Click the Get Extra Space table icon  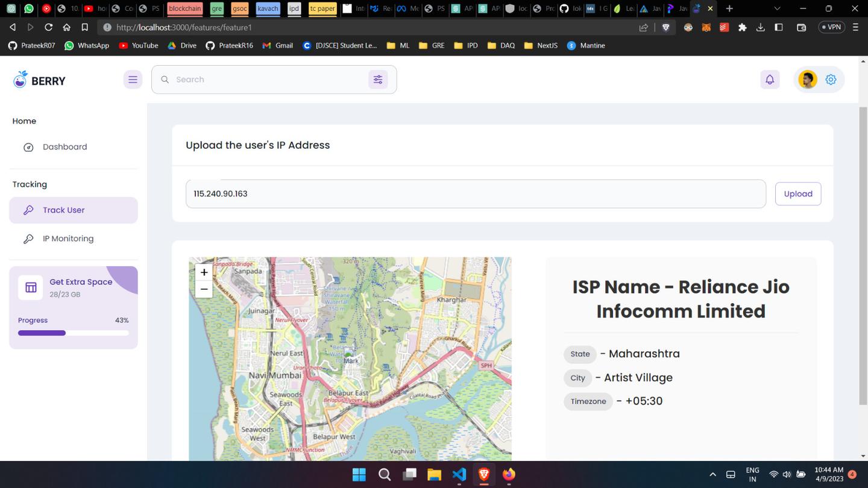(31, 287)
